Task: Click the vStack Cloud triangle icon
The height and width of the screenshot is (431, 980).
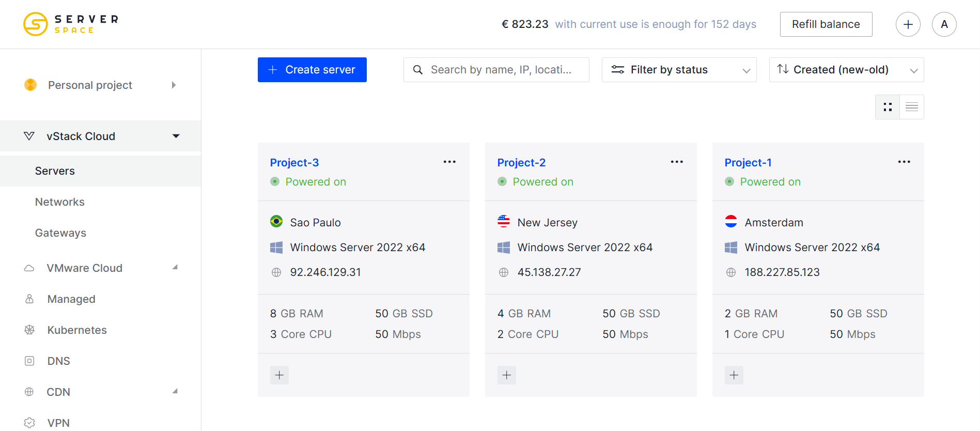Action: coord(29,136)
